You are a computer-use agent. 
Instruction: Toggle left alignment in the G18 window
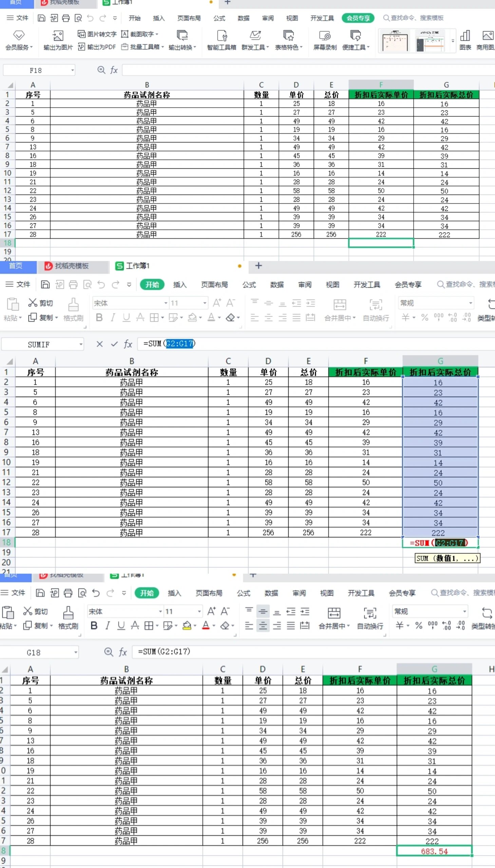tap(249, 626)
